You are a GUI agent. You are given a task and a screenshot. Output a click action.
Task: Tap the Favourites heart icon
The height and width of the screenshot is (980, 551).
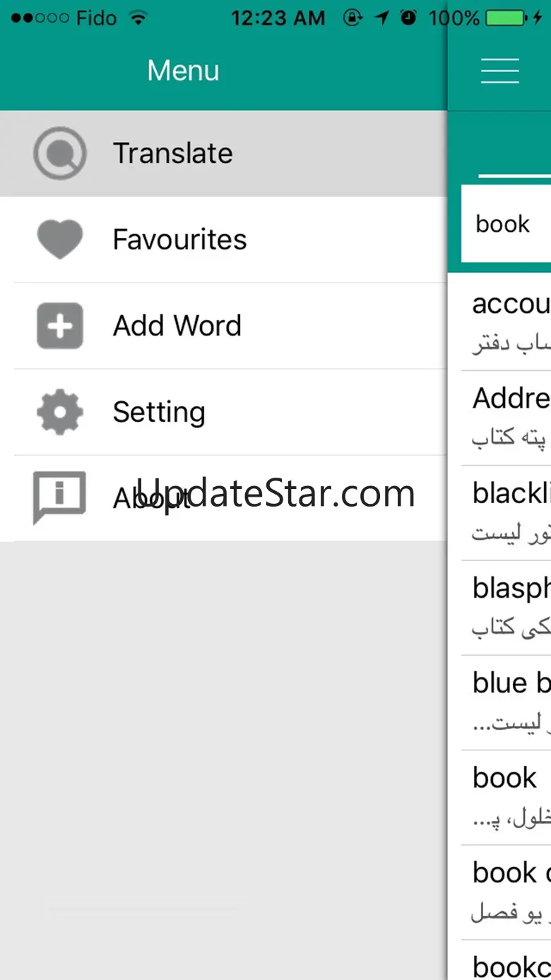pyautogui.click(x=60, y=240)
